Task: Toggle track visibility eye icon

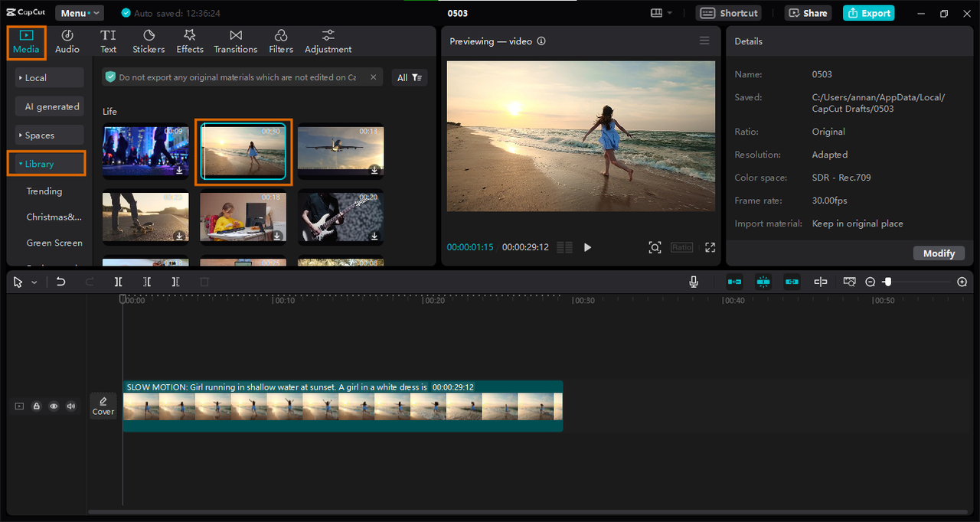Action: pos(54,406)
